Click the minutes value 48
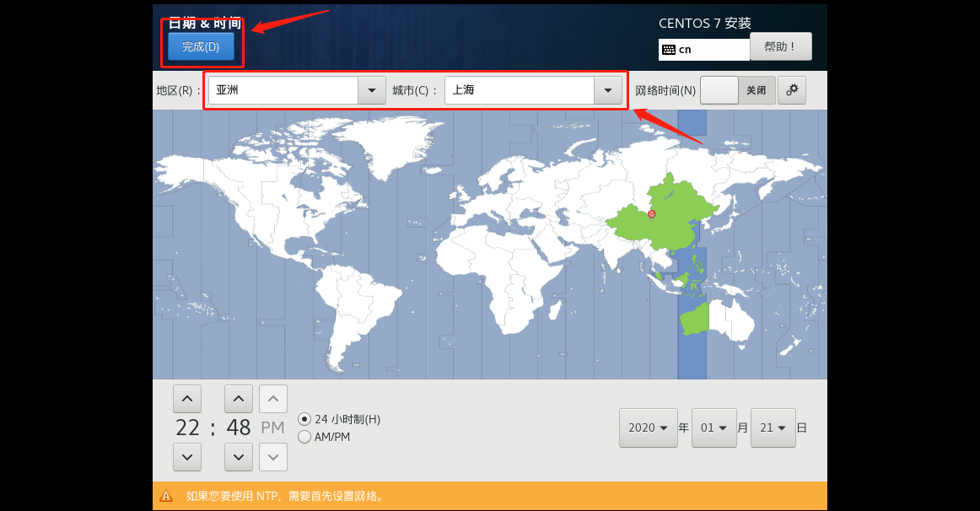 coord(238,428)
